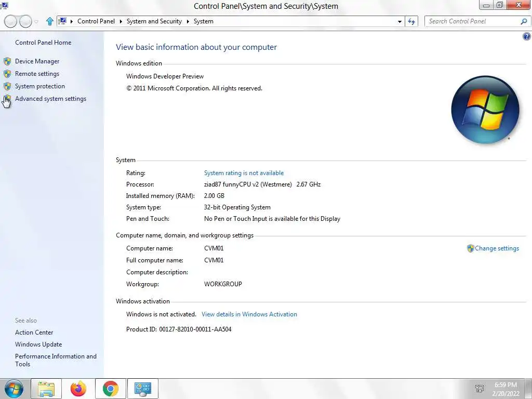The width and height of the screenshot is (532, 399).
Task: Click the Remote settings shield icon
Action: [7, 74]
